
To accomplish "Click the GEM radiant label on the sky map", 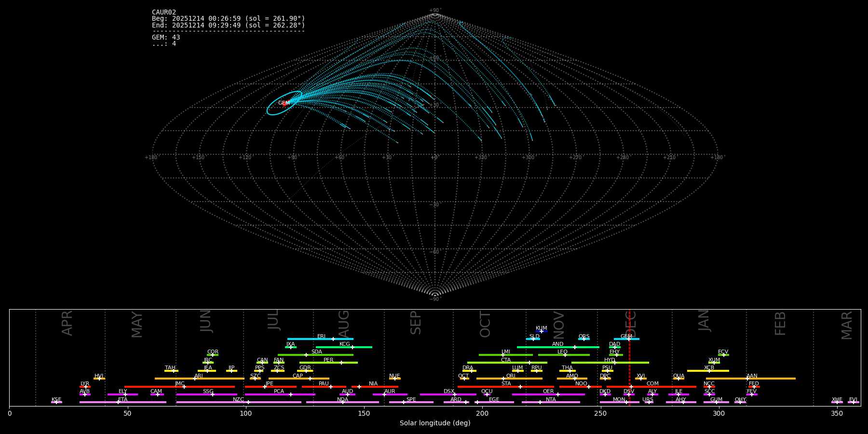I will coord(284,103).
